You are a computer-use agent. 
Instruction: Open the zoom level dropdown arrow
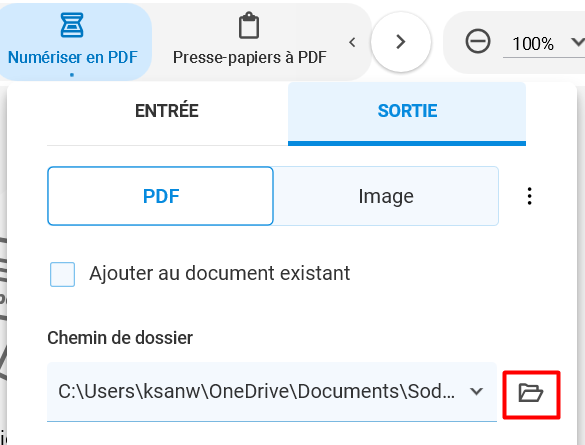(578, 41)
